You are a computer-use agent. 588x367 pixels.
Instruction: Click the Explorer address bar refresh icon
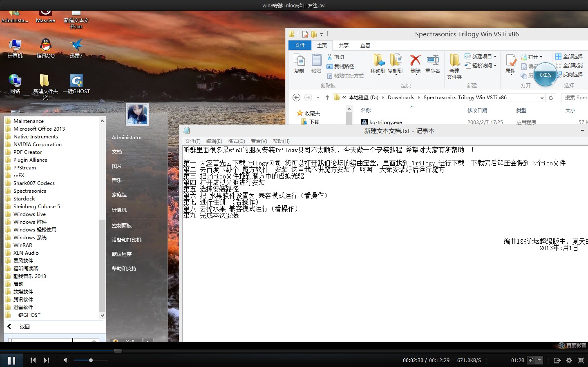click(551, 98)
